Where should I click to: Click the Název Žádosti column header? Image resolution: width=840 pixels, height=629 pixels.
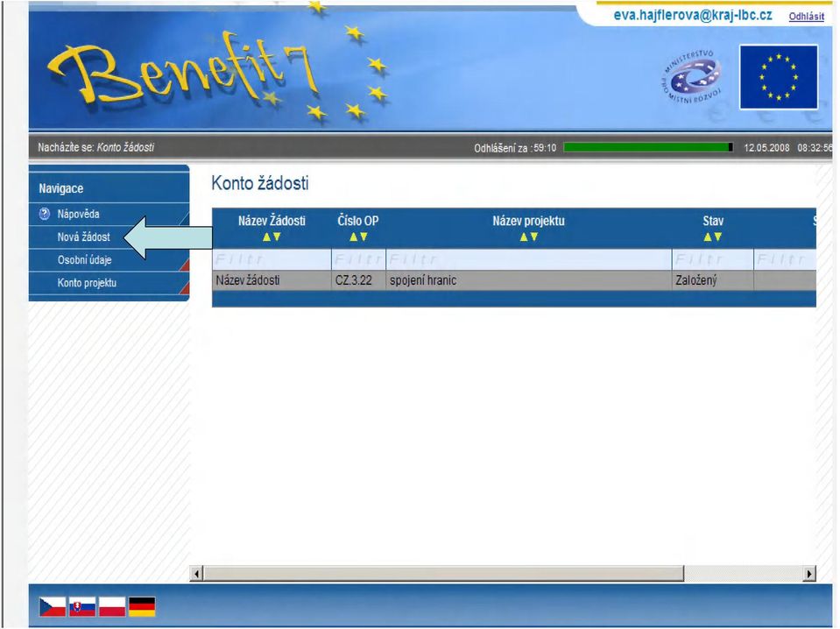(272, 221)
